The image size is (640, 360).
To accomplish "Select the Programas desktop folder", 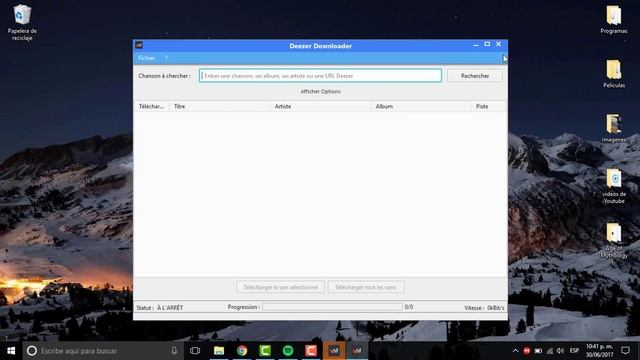I will coord(613,19).
